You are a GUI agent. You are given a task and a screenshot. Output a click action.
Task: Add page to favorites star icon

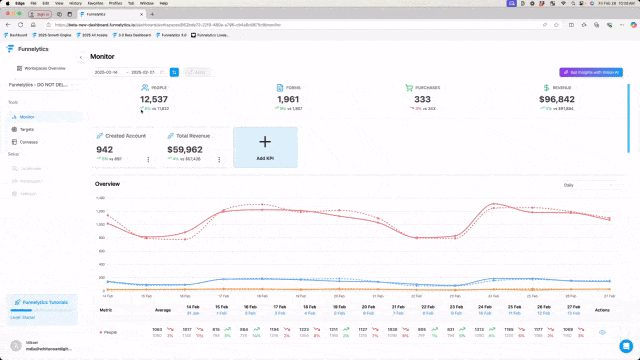(x=556, y=25)
